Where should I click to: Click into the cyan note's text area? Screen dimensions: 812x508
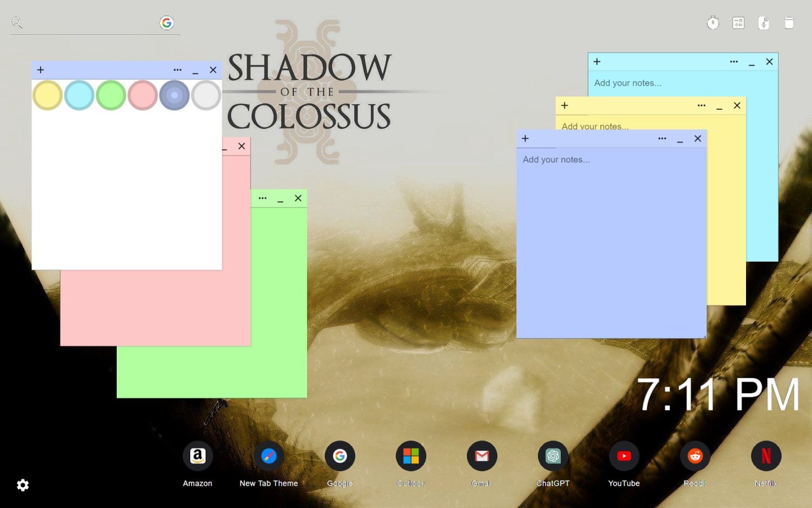(683, 83)
